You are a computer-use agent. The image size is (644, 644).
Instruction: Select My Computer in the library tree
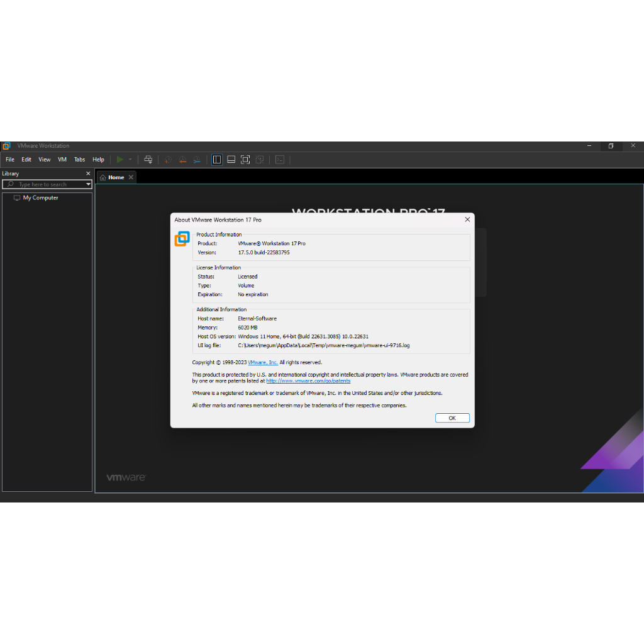coord(40,197)
